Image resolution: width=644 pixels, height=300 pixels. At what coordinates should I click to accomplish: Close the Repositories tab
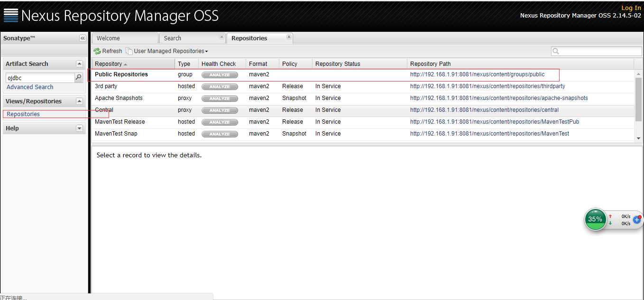tap(289, 36)
